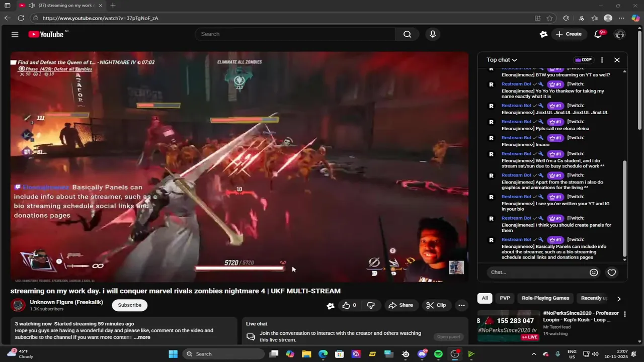This screenshot has width=644, height=362.
Task: Start voice search with microphone icon
Action: point(433,34)
